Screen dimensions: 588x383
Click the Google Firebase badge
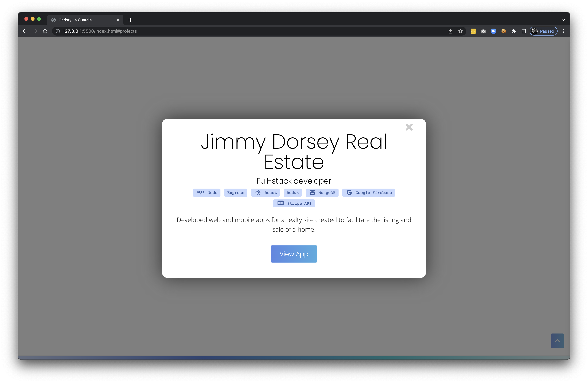click(368, 193)
